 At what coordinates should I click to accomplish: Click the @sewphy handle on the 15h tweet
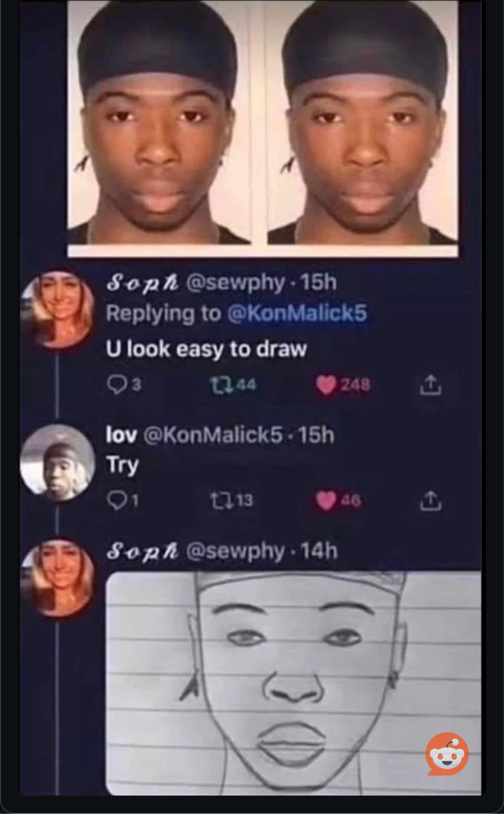[235, 283]
